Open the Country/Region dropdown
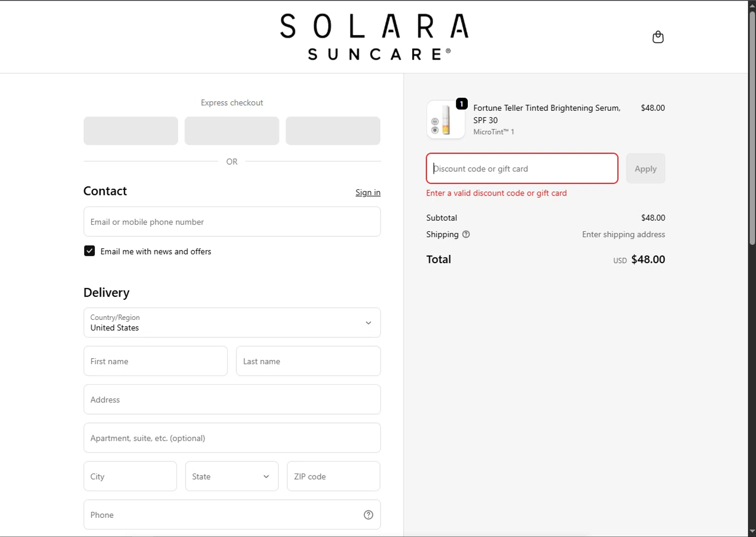The width and height of the screenshot is (756, 537). point(232,322)
